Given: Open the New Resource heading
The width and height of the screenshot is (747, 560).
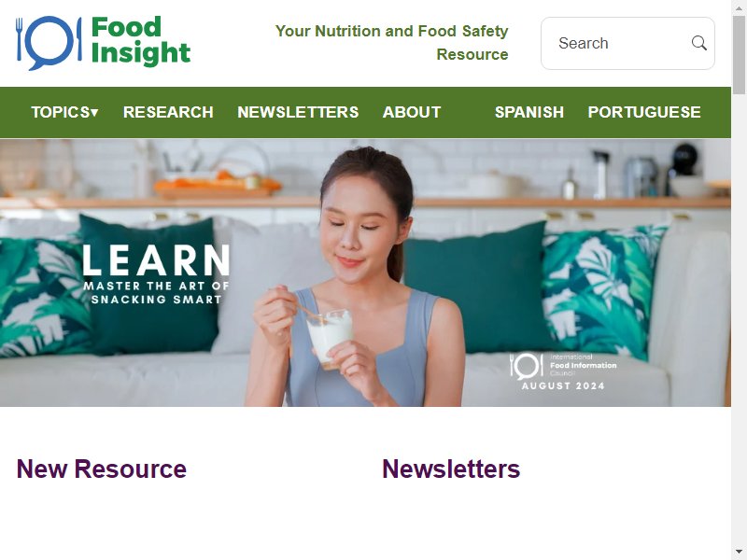Looking at the screenshot, I should coord(102,469).
